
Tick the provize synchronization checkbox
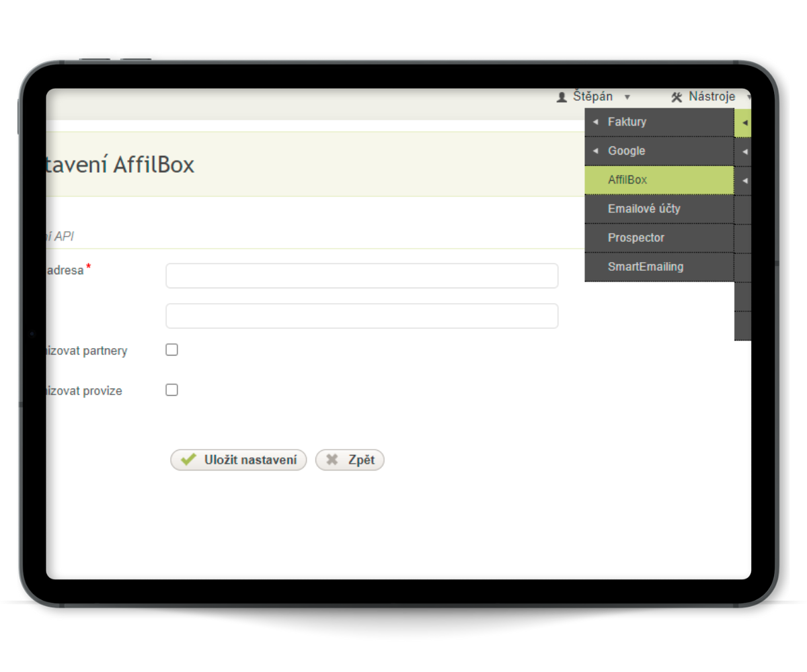point(172,390)
